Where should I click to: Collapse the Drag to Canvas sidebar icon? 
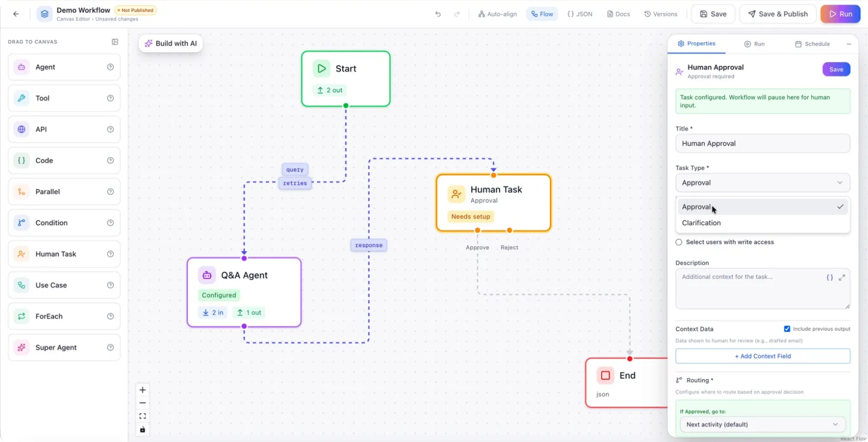point(115,42)
